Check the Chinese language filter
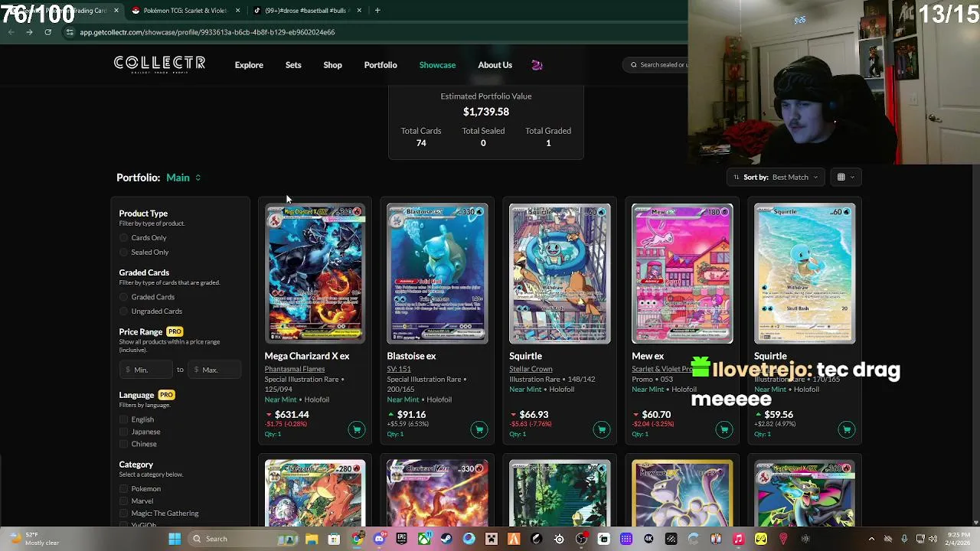Image resolution: width=980 pixels, height=551 pixels. click(x=124, y=444)
